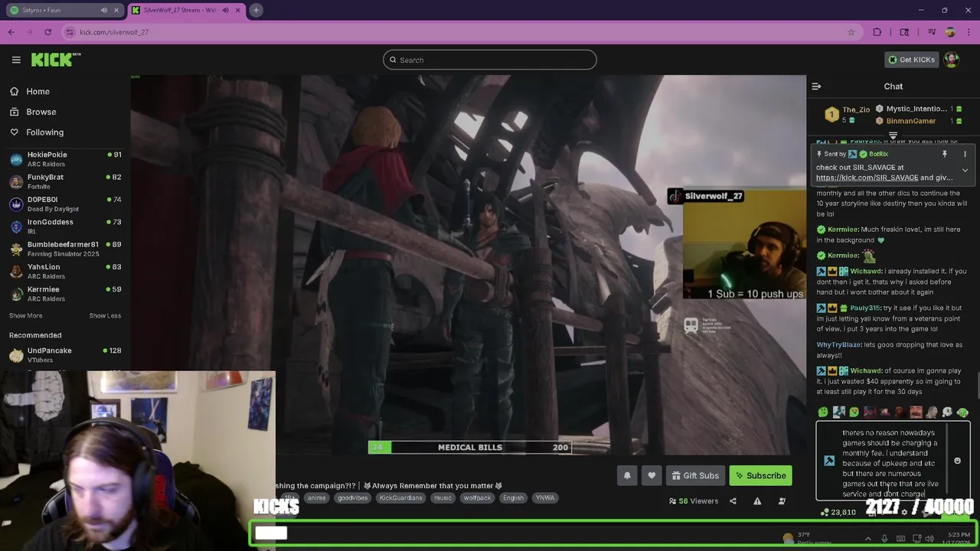Click the first green emote in quick emote bar
The width and height of the screenshot is (980, 551).
tap(823, 412)
